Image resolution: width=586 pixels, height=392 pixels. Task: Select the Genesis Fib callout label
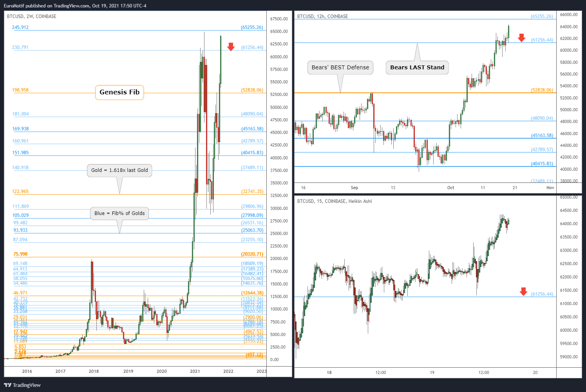[119, 92]
